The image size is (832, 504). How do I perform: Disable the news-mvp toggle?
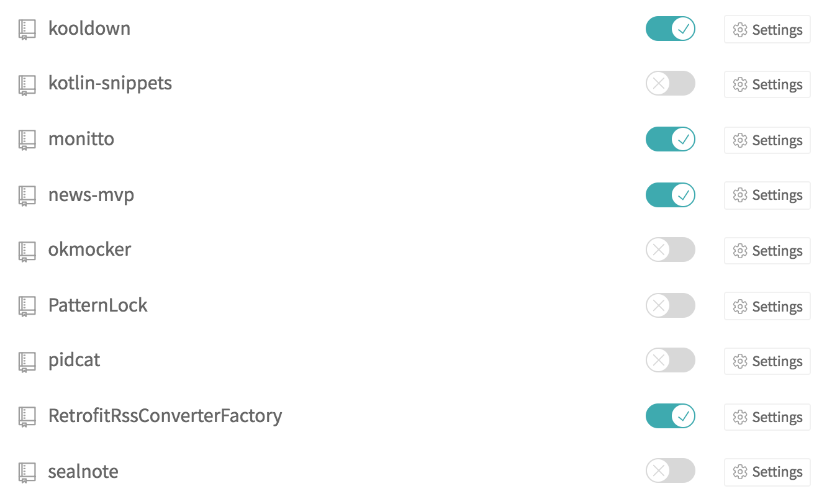pos(670,194)
